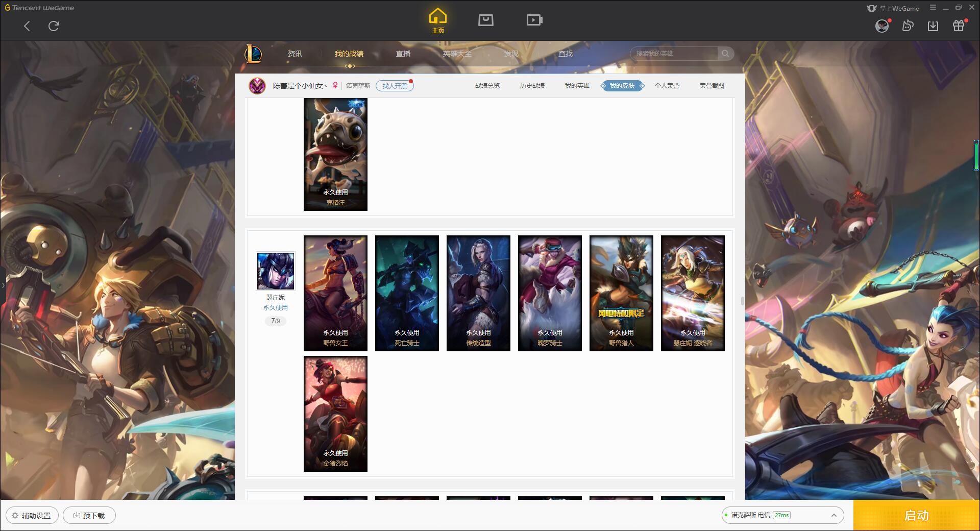Open the 瑟庄妮 逐晓者 skin card

tap(693, 293)
